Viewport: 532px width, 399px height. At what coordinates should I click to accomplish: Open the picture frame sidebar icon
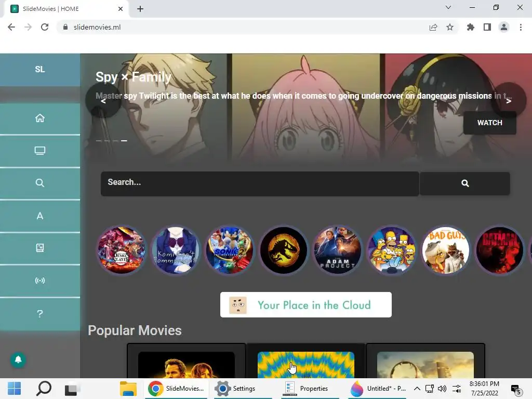tap(39, 248)
